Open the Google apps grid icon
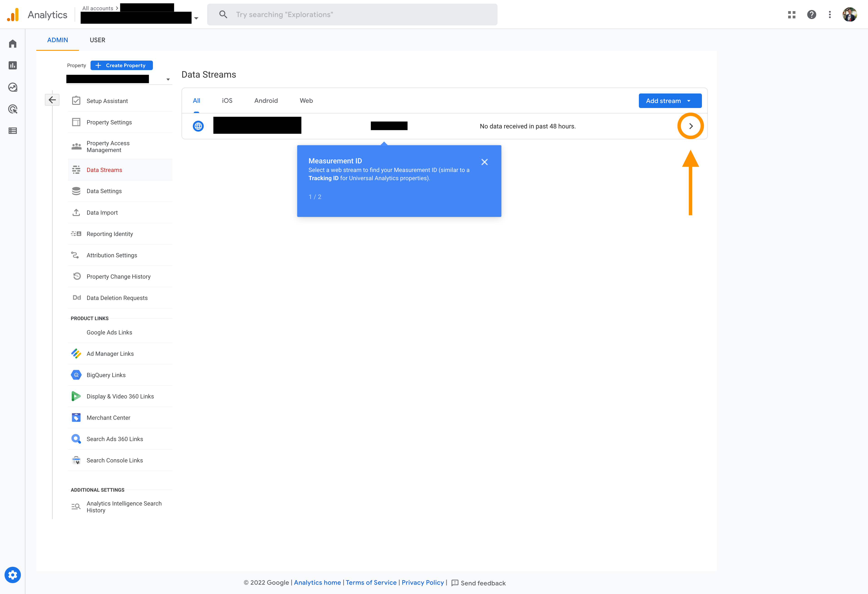The height and width of the screenshot is (594, 868). click(x=792, y=14)
